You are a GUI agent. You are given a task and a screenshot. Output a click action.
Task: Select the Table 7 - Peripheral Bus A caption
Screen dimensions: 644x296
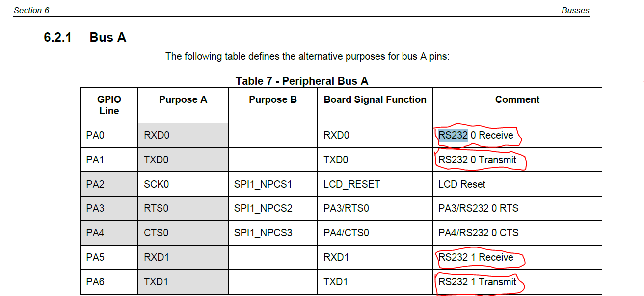(302, 81)
